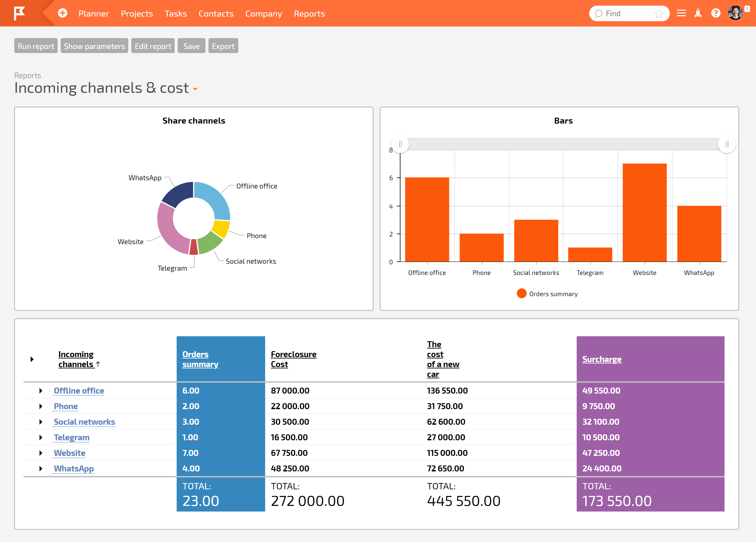Open the Reports menu
The image size is (756, 542).
tap(309, 14)
